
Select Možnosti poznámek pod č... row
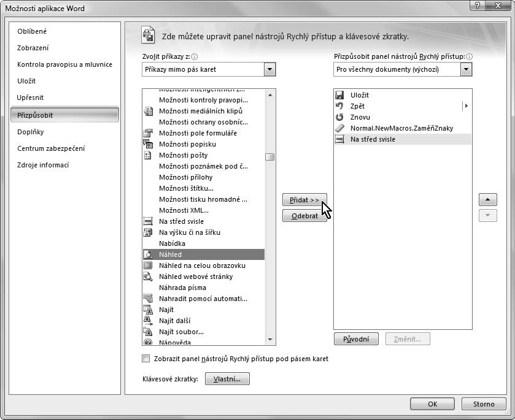point(203,166)
